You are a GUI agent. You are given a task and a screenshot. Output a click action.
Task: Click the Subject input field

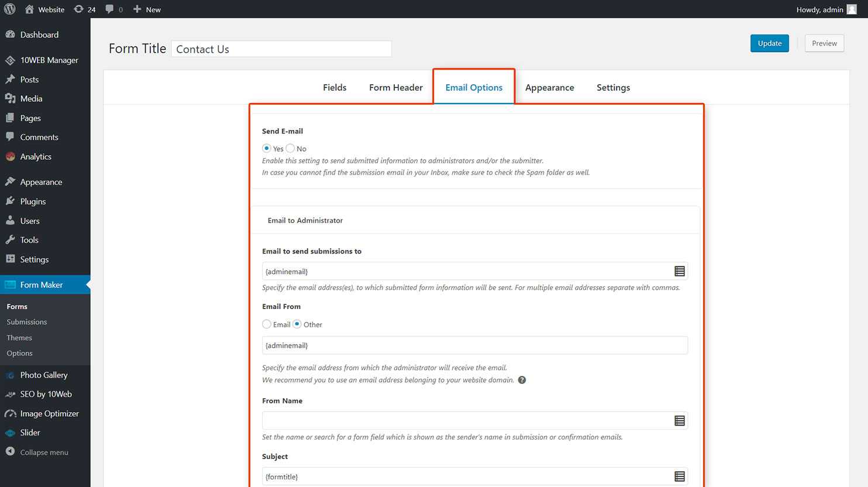[475, 476]
